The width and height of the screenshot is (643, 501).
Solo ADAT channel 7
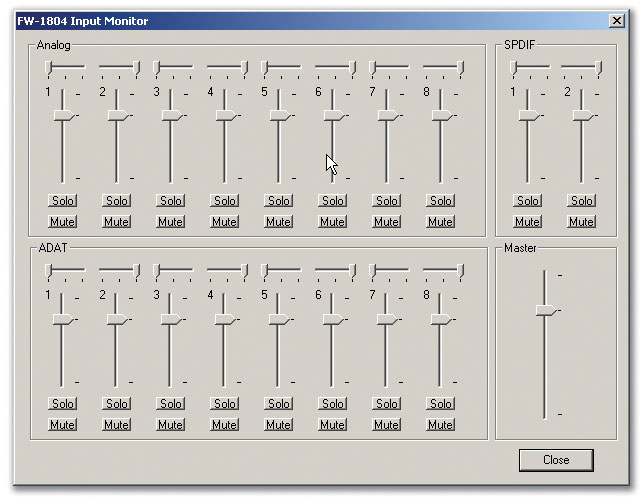pos(387,404)
